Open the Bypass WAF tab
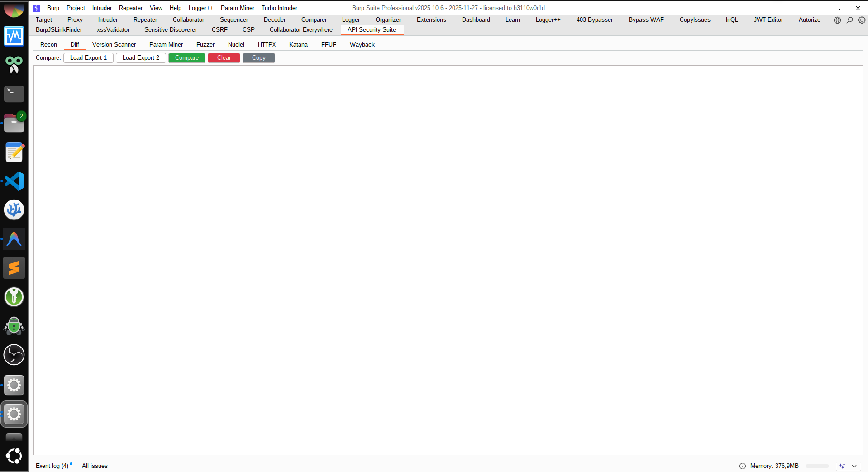This screenshot has height=472, width=868. click(x=646, y=20)
